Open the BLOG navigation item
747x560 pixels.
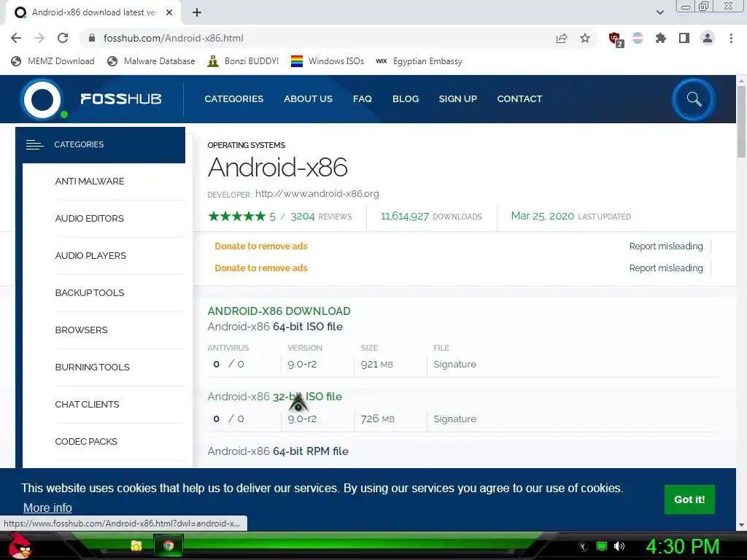tap(406, 99)
